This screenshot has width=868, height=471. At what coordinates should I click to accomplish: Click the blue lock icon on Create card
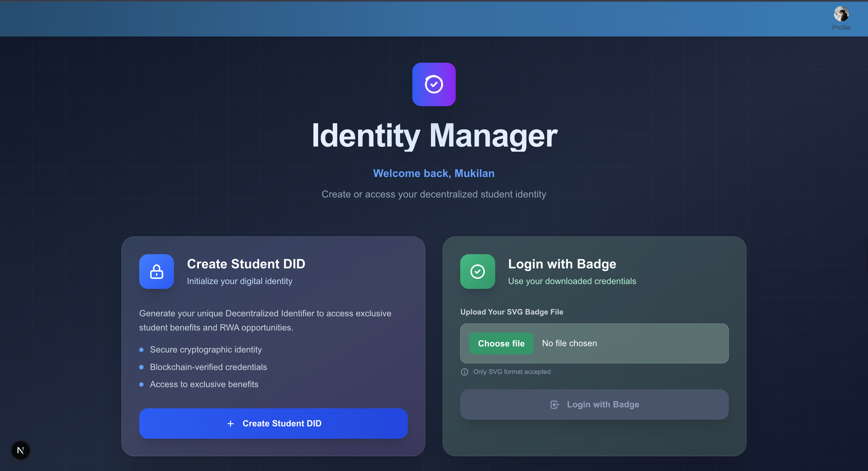156,271
